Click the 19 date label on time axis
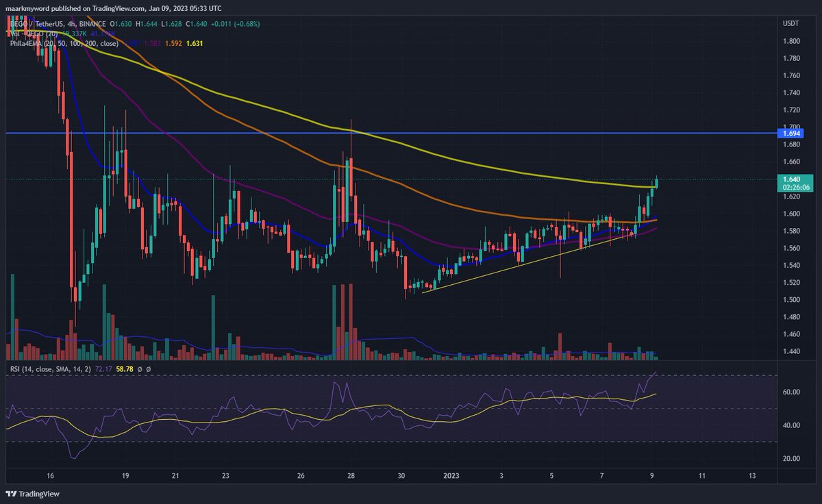 pyautogui.click(x=125, y=475)
